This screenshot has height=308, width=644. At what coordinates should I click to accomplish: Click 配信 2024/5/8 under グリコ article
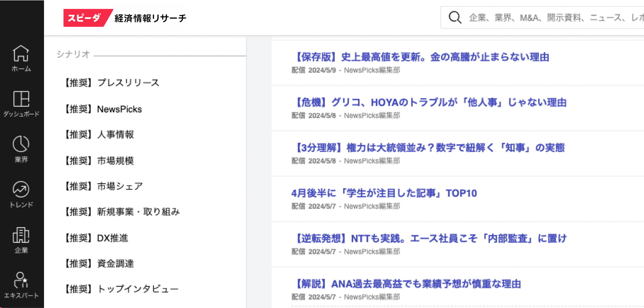pos(314,116)
